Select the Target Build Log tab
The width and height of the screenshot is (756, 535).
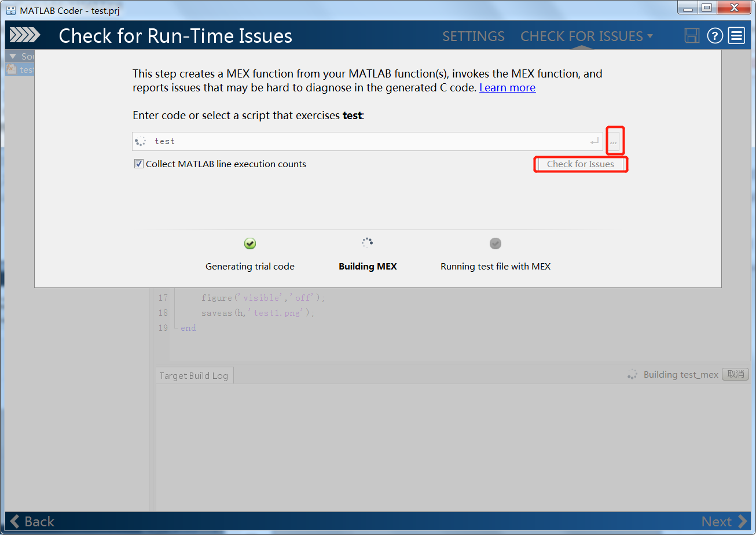[x=194, y=376]
